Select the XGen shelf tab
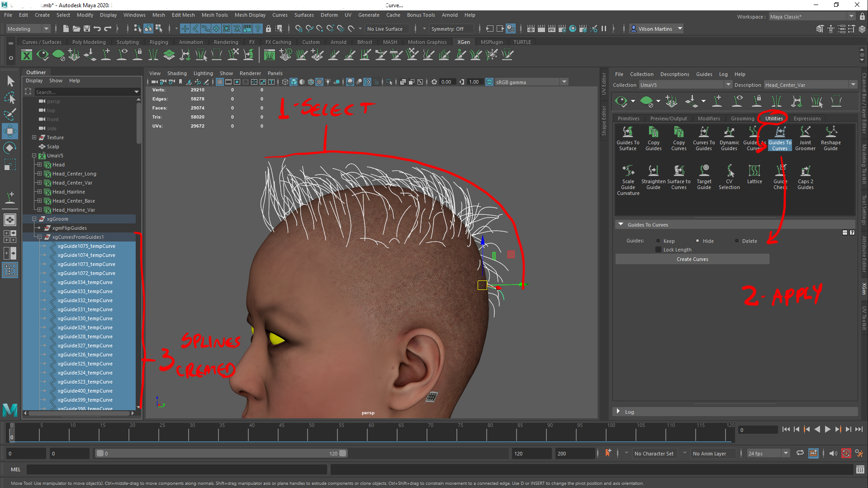This screenshot has height=488, width=868. click(463, 42)
